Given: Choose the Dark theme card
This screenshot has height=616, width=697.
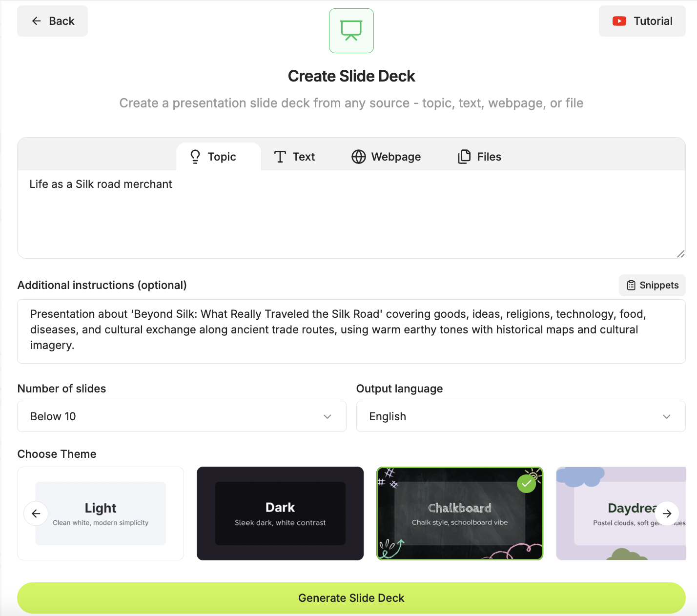Looking at the screenshot, I should pos(280,513).
